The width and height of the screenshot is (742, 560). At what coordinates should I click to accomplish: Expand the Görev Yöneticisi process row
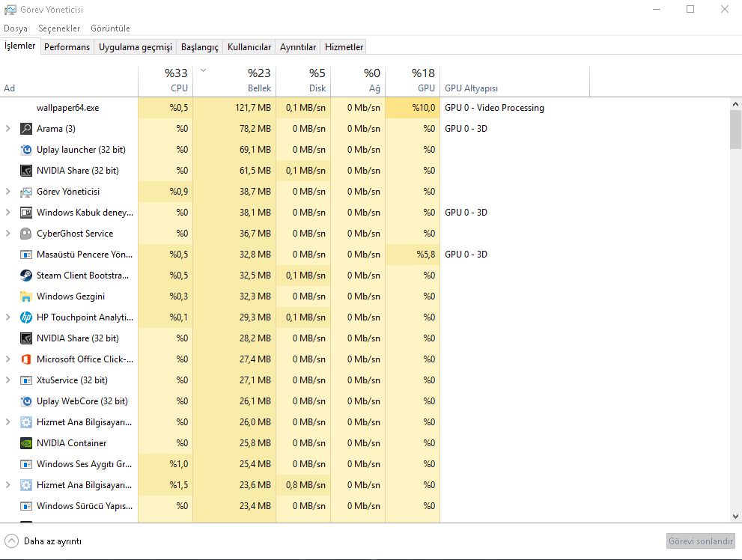(7, 192)
